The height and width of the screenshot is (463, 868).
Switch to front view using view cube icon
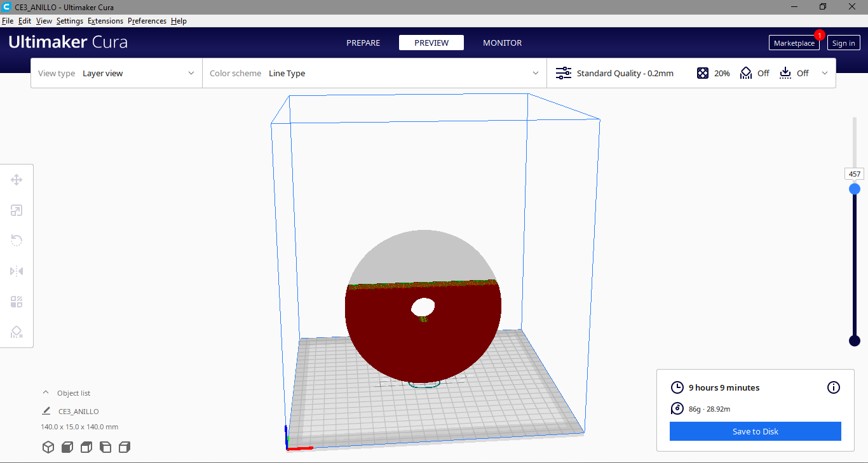(67, 447)
